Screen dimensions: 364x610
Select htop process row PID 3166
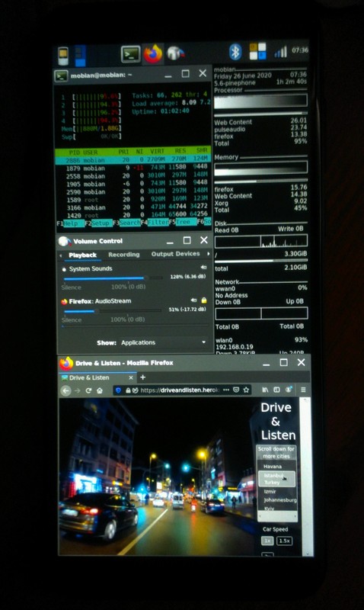click(x=133, y=207)
